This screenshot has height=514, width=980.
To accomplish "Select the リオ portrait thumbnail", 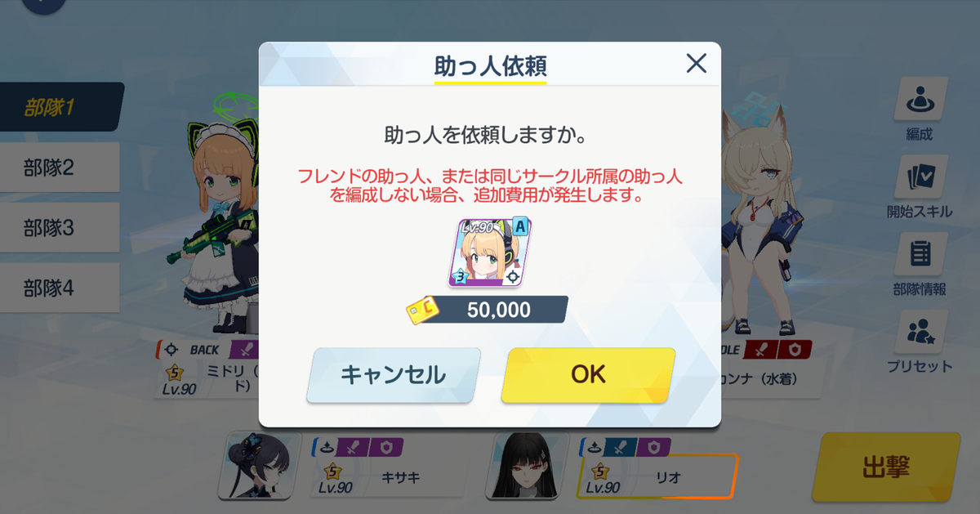I will [x=526, y=466].
